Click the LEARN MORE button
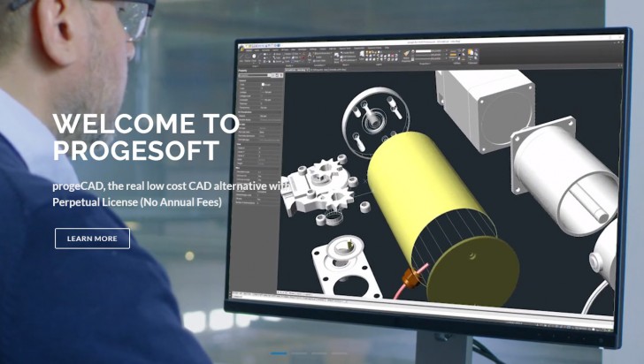This screenshot has height=364, width=644. click(x=92, y=239)
